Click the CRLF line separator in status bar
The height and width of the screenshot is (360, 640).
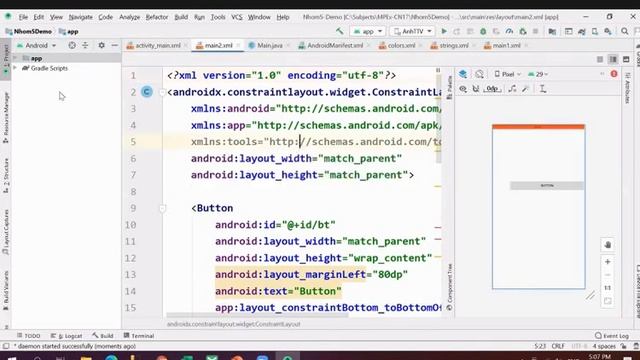point(558,346)
